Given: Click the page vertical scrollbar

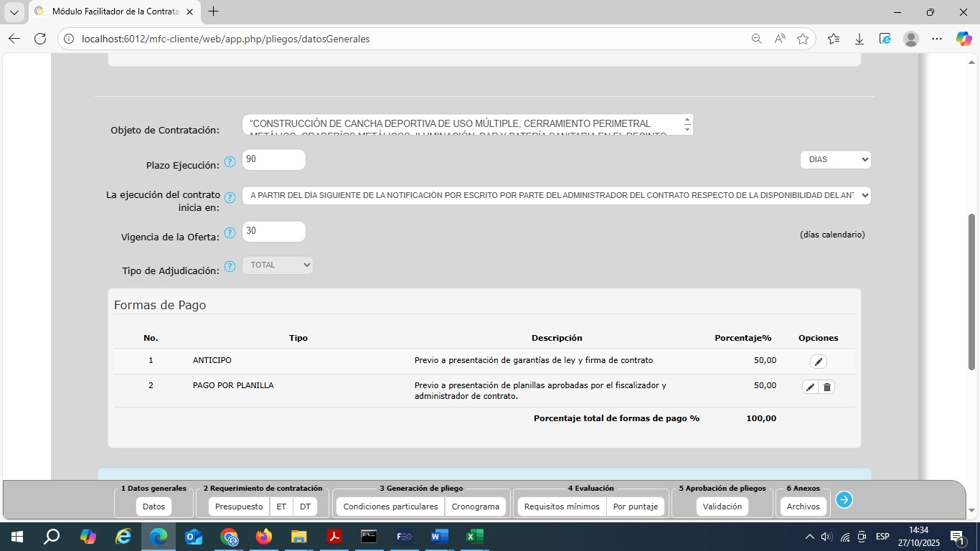Looking at the screenshot, I should point(972,287).
